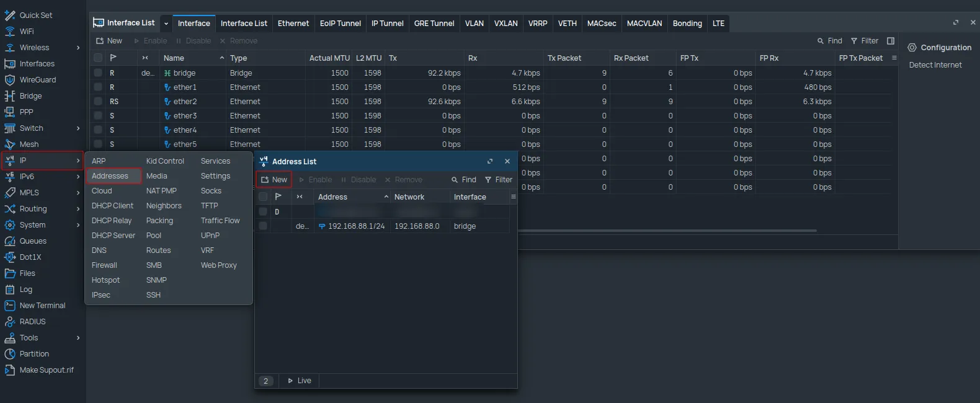This screenshot has height=403, width=980.
Task: Select the ether1 row checkbox
Action: click(98, 87)
